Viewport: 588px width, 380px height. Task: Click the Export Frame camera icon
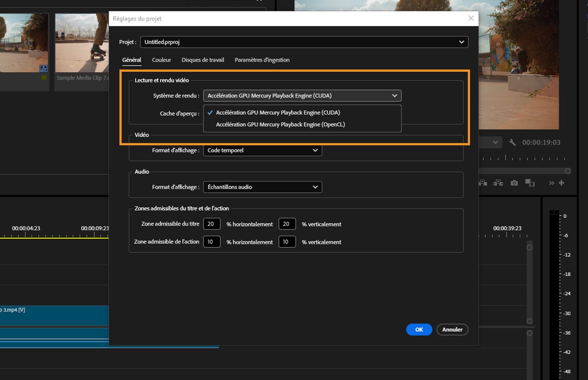point(514,183)
